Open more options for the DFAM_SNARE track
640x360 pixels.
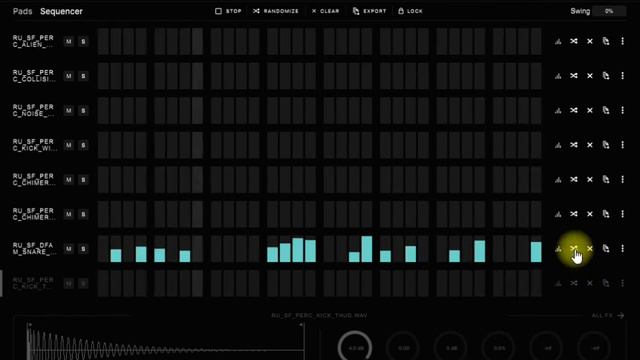click(622, 249)
